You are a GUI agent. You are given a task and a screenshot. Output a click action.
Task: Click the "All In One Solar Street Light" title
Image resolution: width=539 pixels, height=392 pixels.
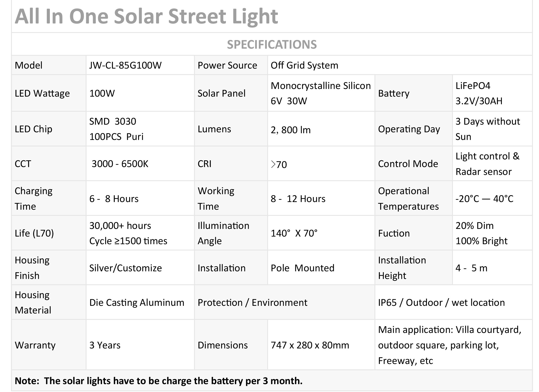146,16
